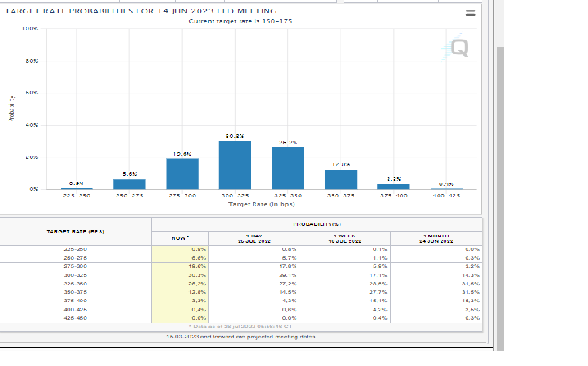Click the highlighted 26.2% NOW cell
The height and width of the screenshot is (366, 588).
tap(180, 284)
